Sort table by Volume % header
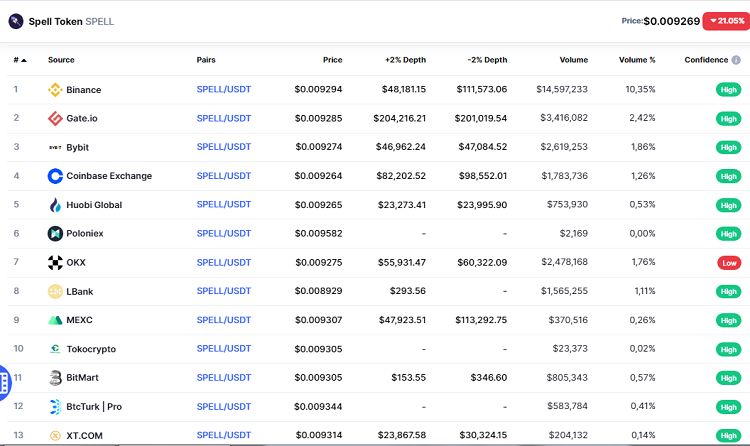Viewport: 750px width, 446px height. pos(637,60)
